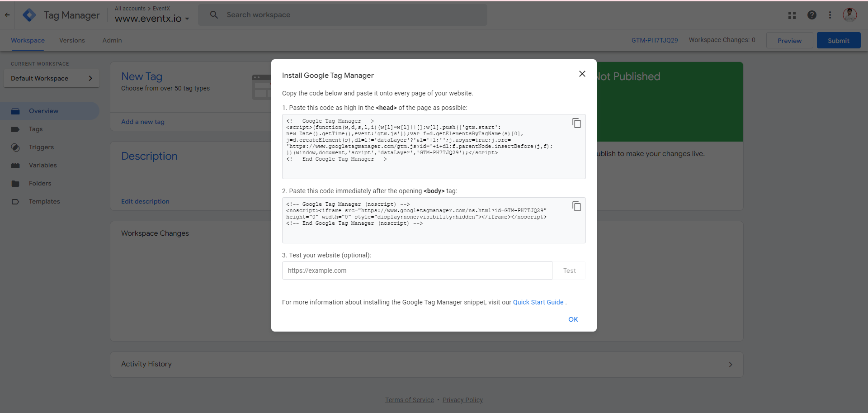Switch to the Versions tab
The height and width of the screenshot is (413, 868).
[72, 40]
